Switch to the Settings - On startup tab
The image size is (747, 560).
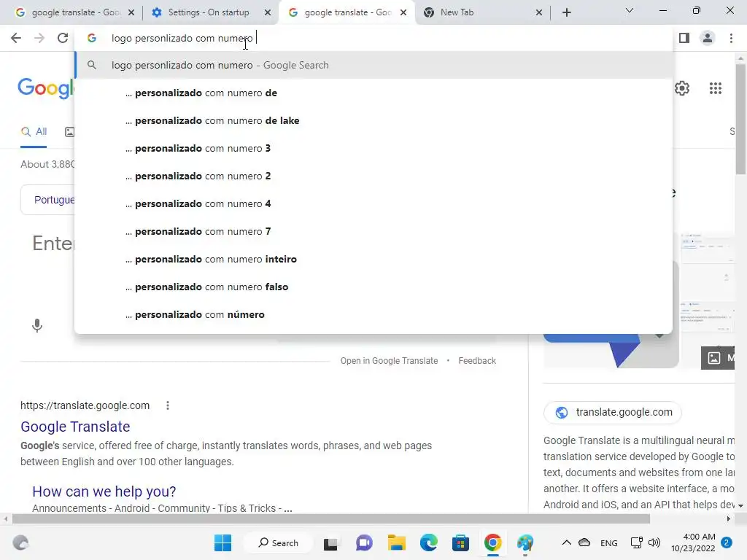(x=208, y=12)
